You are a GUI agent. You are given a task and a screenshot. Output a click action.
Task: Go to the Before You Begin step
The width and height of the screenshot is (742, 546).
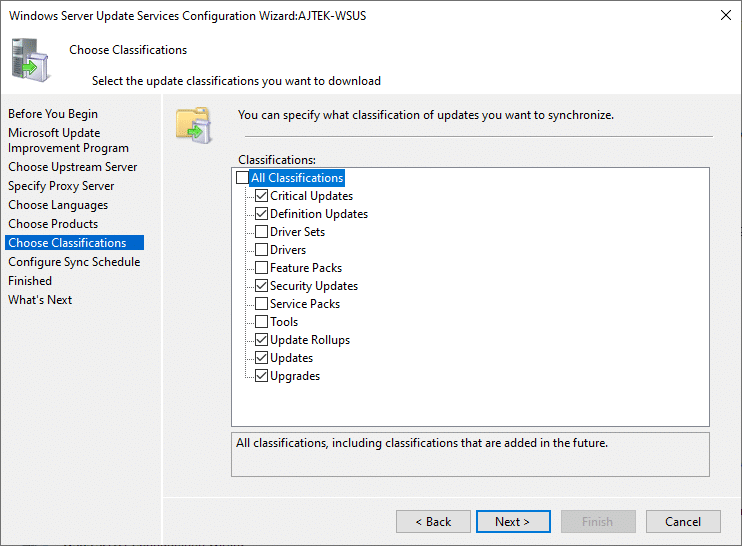point(53,114)
